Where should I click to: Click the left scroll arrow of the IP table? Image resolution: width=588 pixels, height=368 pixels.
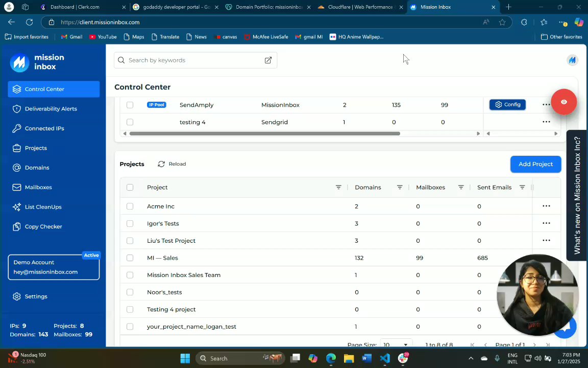pyautogui.click(x=125, y=134)
